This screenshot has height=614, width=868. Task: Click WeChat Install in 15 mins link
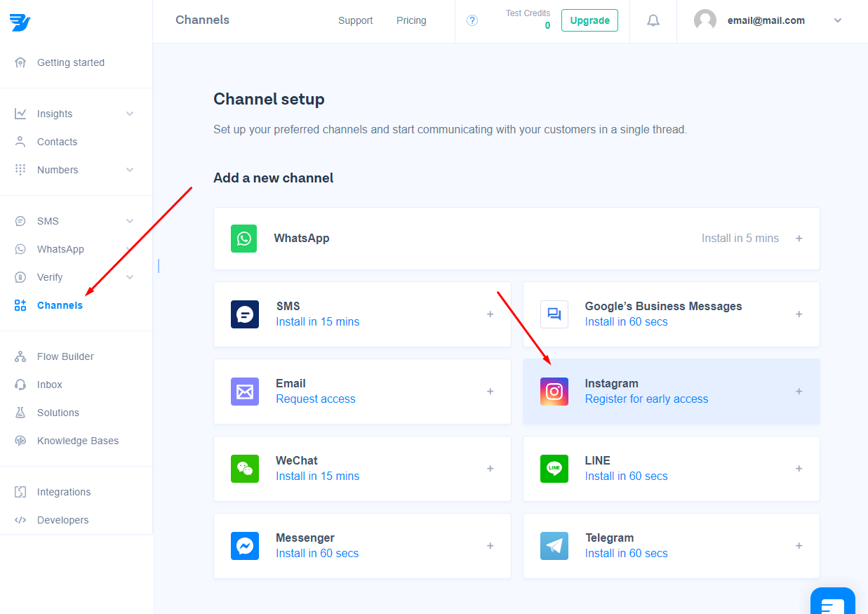pyautogui.click(x=318, y=476)
